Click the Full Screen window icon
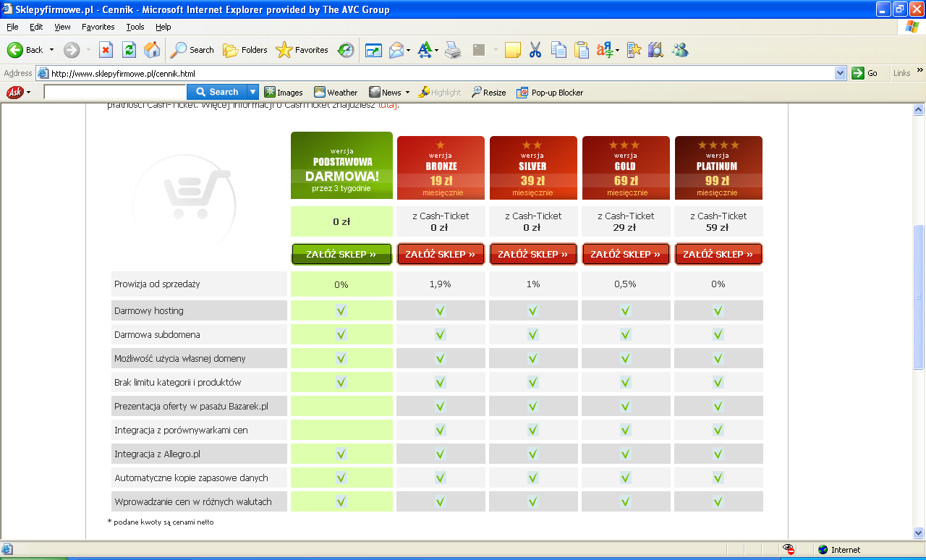 coord(373,50)
